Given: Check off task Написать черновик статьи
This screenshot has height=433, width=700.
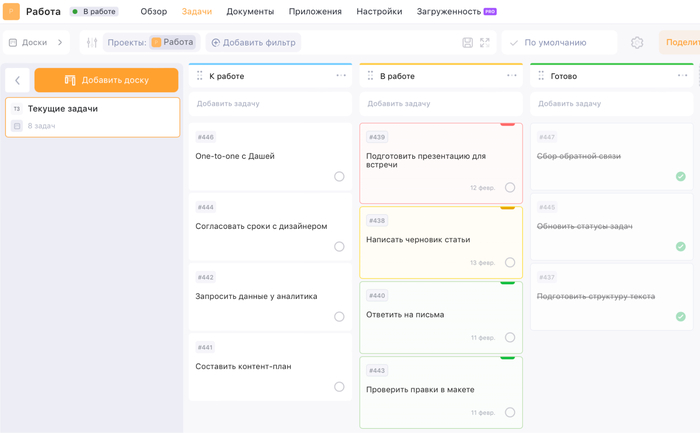Looking at the screenshot, I should coord(510,263).
